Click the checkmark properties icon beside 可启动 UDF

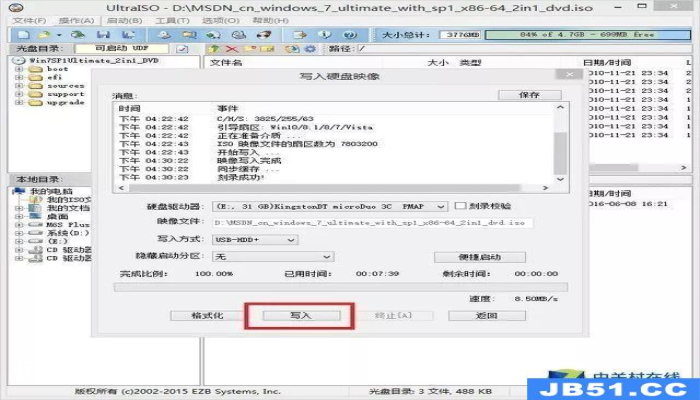tap(182, 49)
